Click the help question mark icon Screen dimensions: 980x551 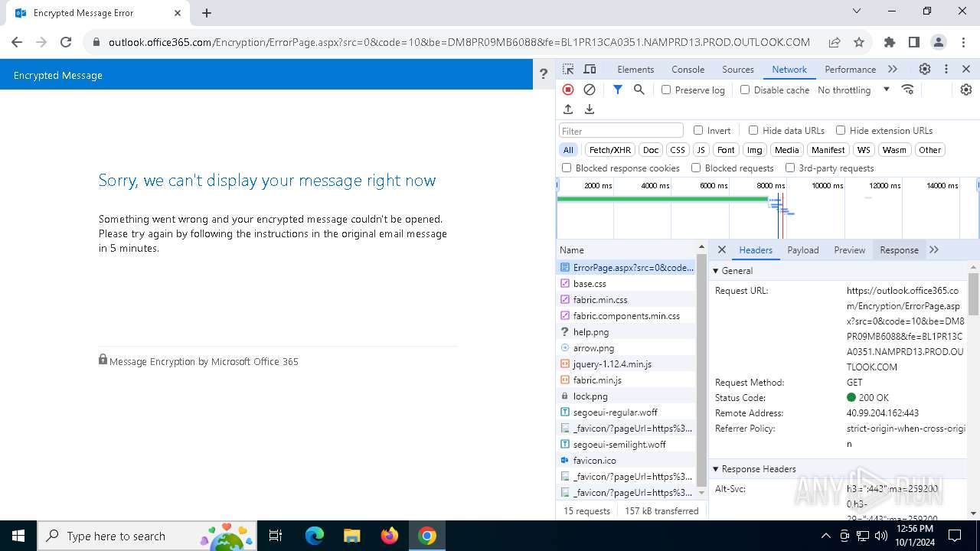544,74
